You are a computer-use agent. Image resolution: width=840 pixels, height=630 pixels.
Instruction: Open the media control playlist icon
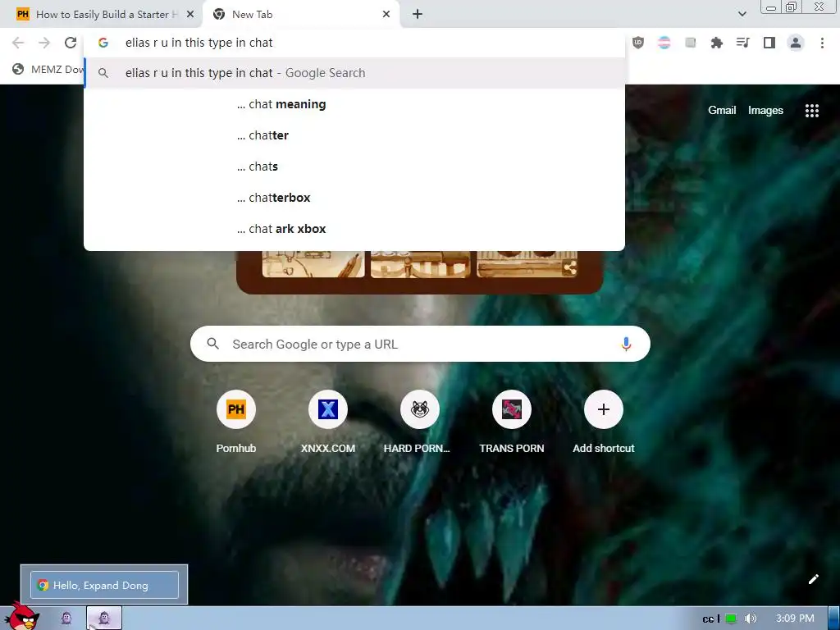coord(742,43)
